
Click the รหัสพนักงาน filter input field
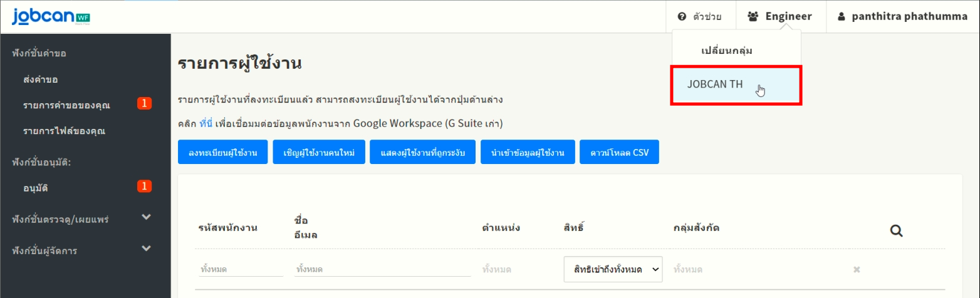click(x=241, y=269)
